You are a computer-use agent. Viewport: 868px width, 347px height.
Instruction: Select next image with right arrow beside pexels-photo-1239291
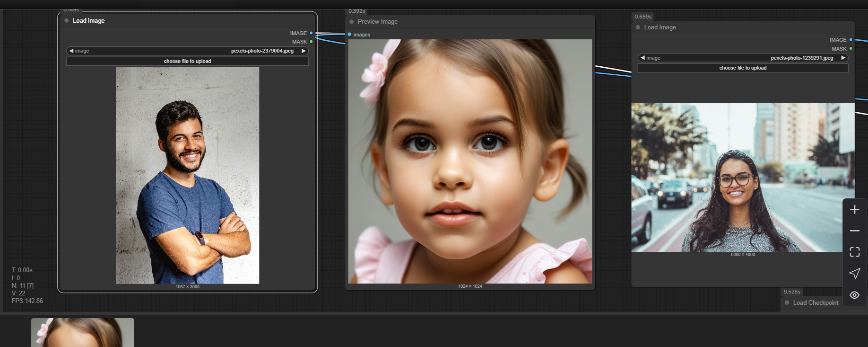click(x=843, y=58)
